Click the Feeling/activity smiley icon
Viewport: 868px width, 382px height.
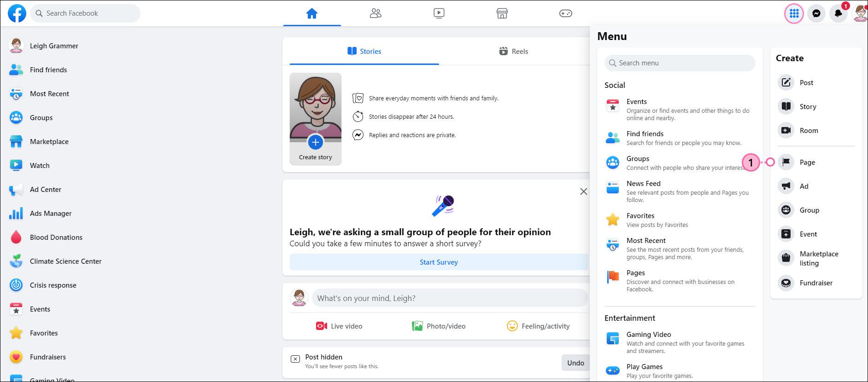512,326
